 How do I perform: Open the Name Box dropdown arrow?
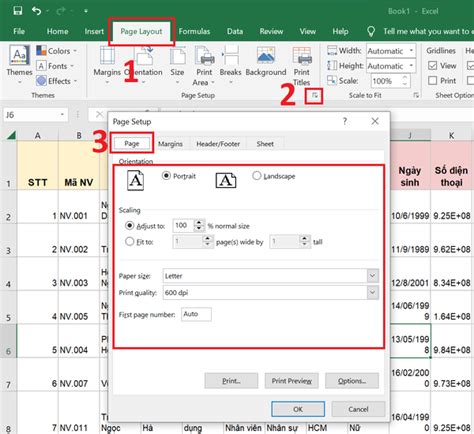[x=62, y=115]
